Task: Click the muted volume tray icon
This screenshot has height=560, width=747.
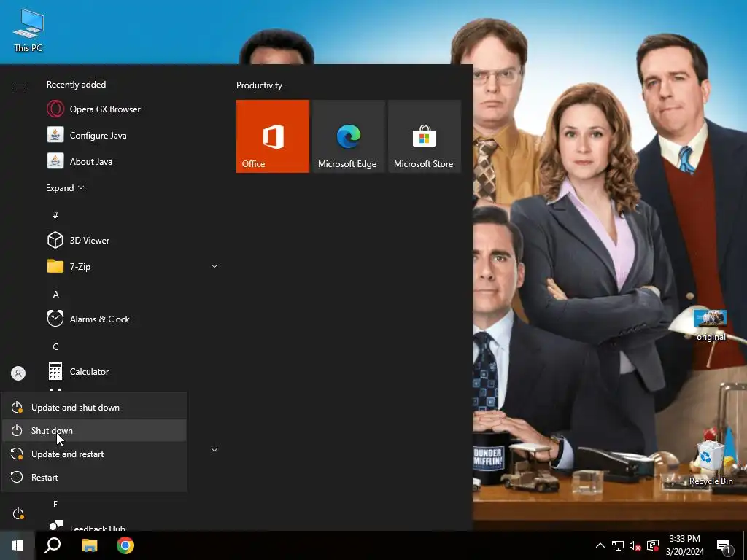Action: [x=635, y=545]
